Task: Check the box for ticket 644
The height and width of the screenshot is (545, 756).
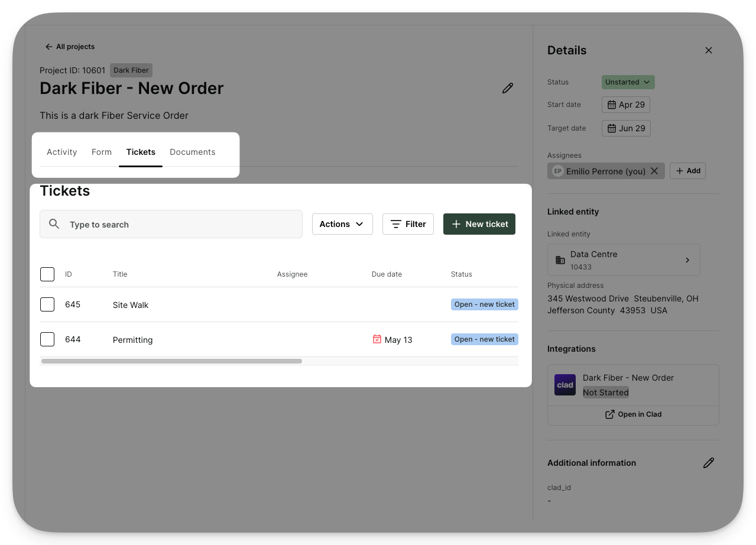Action: pyautogui.click(x=47, y=339)
